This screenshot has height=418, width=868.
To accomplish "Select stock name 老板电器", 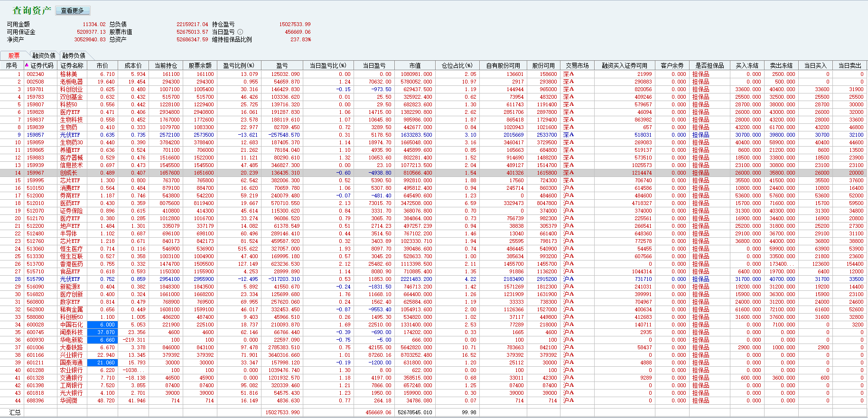I will [71, 82].
